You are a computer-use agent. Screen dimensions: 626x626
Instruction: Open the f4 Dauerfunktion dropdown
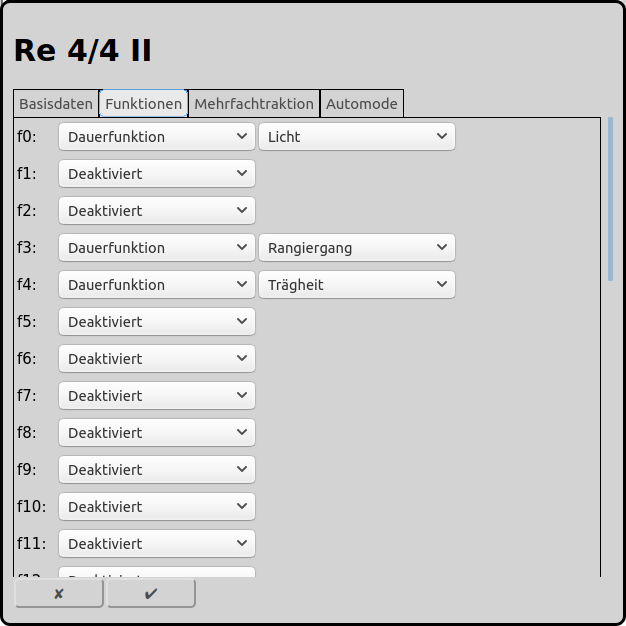coord(157,285)
